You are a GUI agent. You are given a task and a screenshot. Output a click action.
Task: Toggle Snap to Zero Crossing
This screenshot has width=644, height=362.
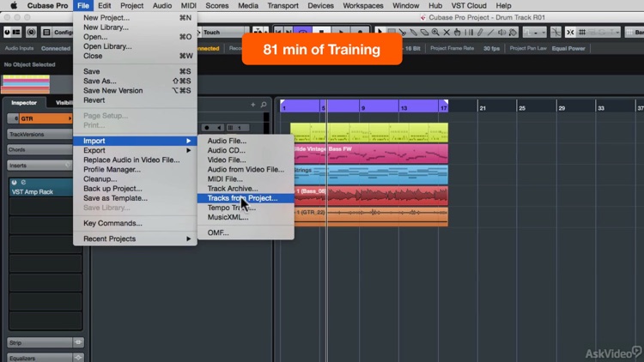556,32
